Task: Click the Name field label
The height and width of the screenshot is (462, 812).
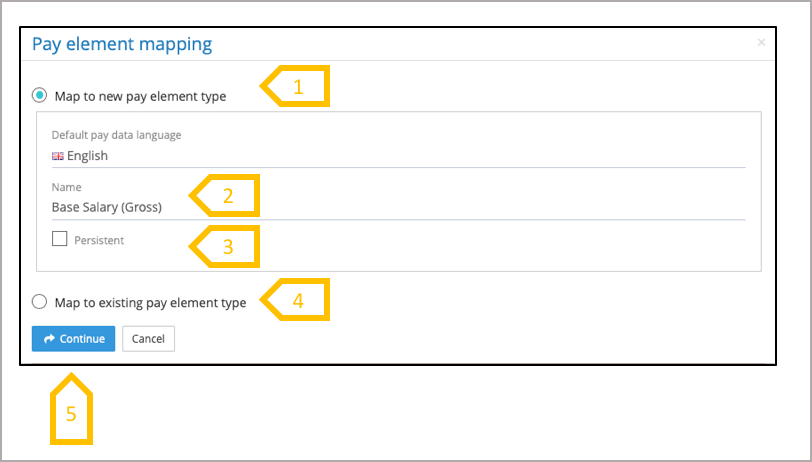Action: (66, 187)
